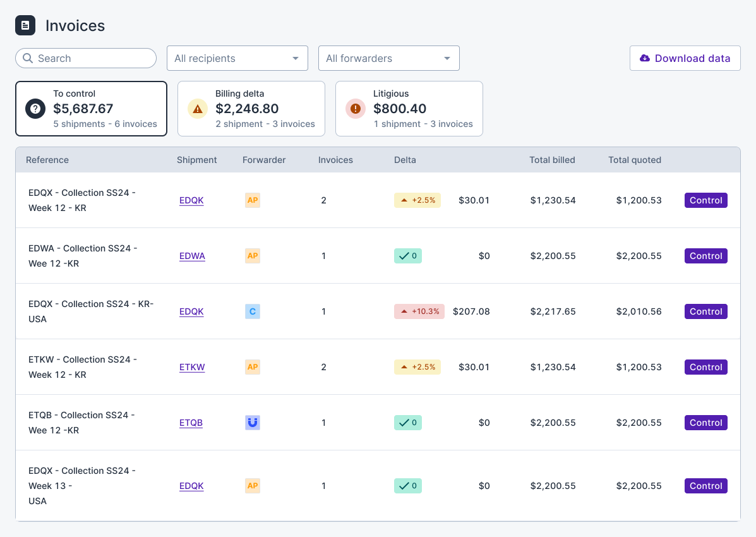Click the green zero delta check for EDWA
Viewport: 756px width, 537px height.
407,256
